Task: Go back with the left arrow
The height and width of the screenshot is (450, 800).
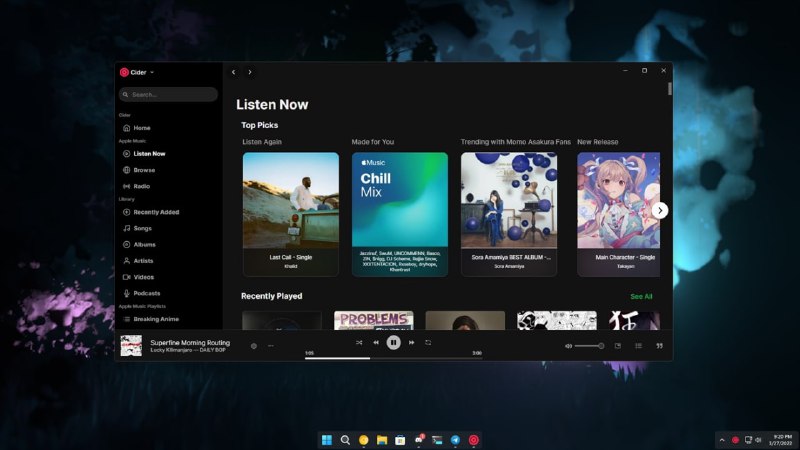Action: [234, 72]
